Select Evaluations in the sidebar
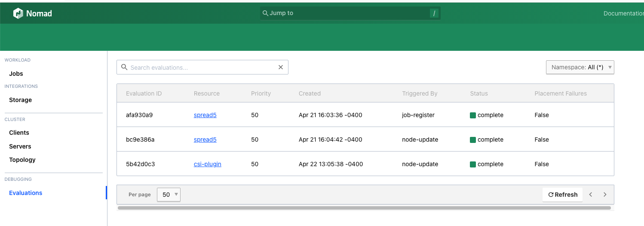 [x=25, y=193]
